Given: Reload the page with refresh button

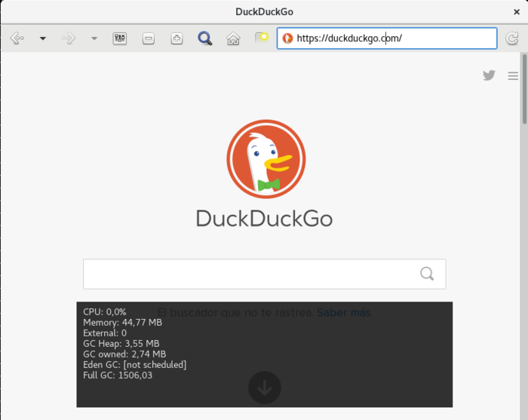Looking at the screenshot, I should (512, 38).
